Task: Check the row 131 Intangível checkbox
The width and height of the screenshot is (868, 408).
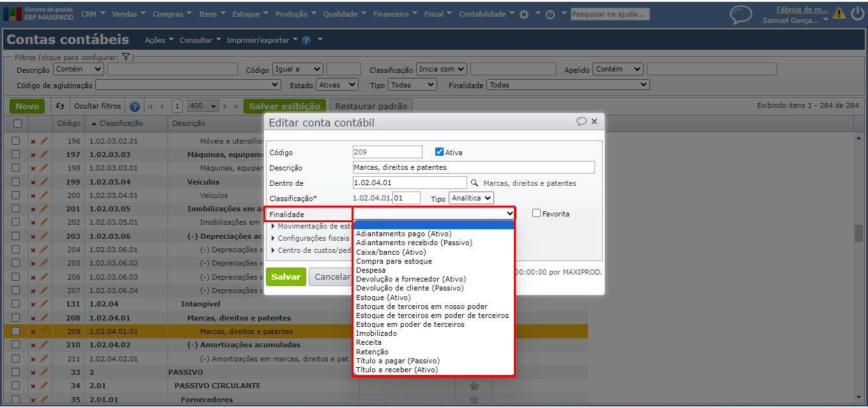Action: point(16,304)
